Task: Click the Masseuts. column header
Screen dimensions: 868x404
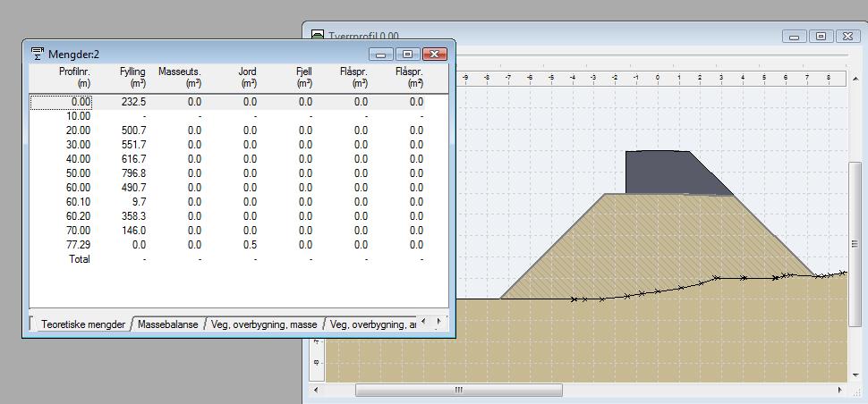Action: click(x=179, y=78)
